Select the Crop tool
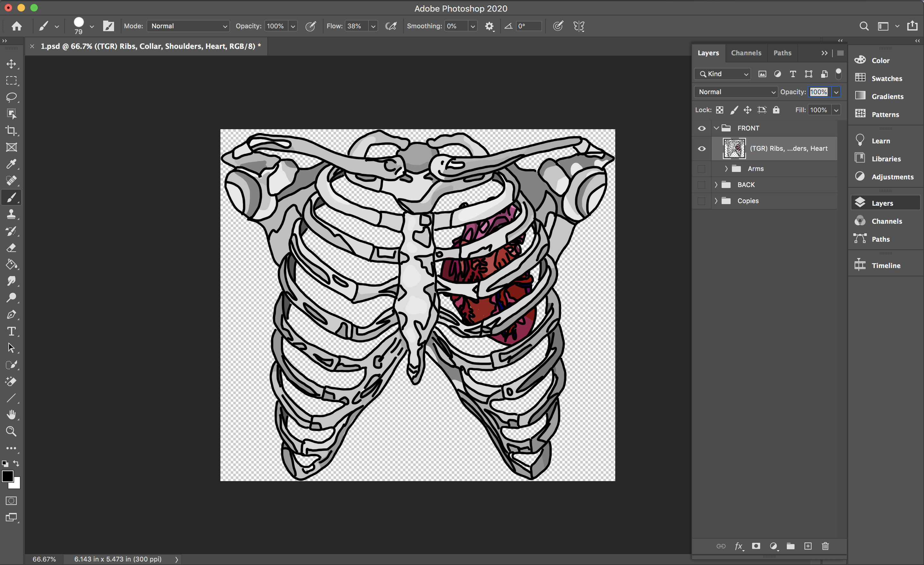 click(x=11, y=130)
